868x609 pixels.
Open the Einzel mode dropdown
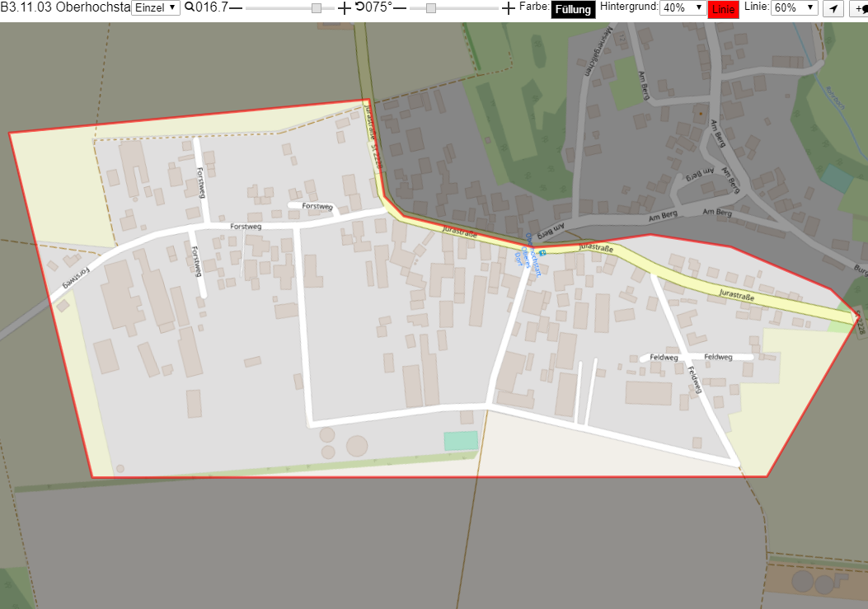coord(156,7)
